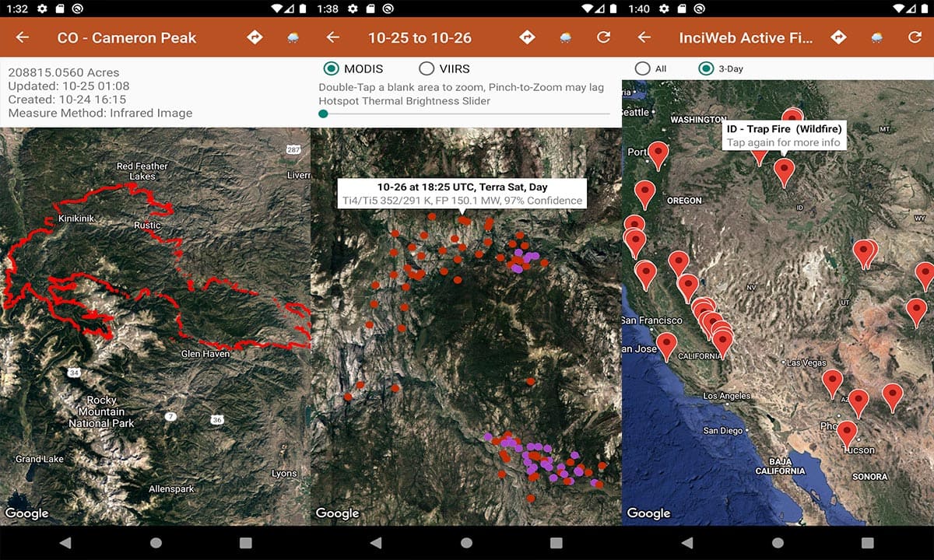Screen dimensions: 934x560
Task: Tap the CO - Cameron Peak title
Action: tap(127, 37)
